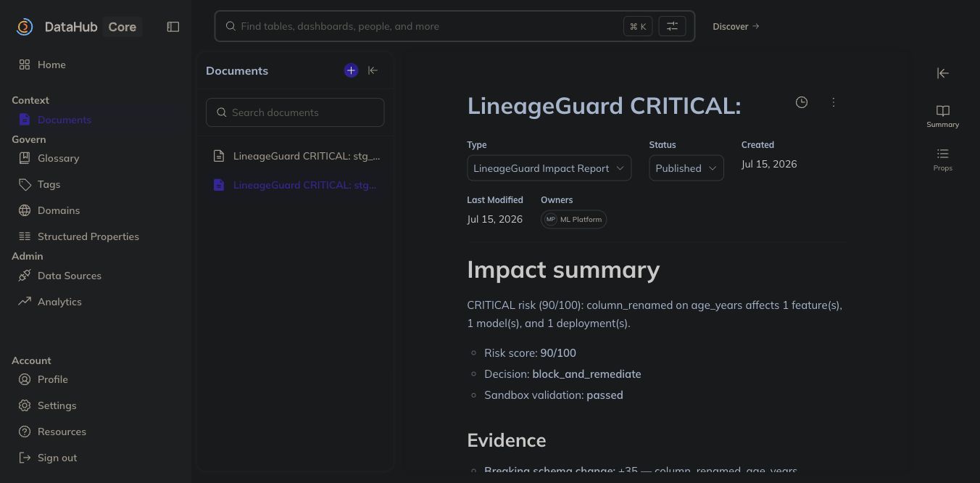Click the LineageGuard CRITICAL: title

click(604, 106)
